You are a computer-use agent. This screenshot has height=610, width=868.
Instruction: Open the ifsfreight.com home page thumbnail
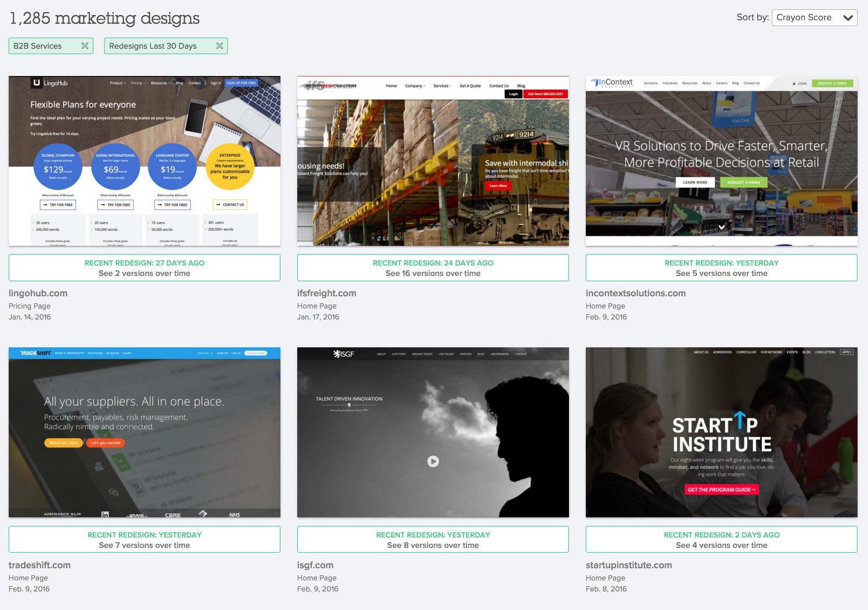pos(433,161)
